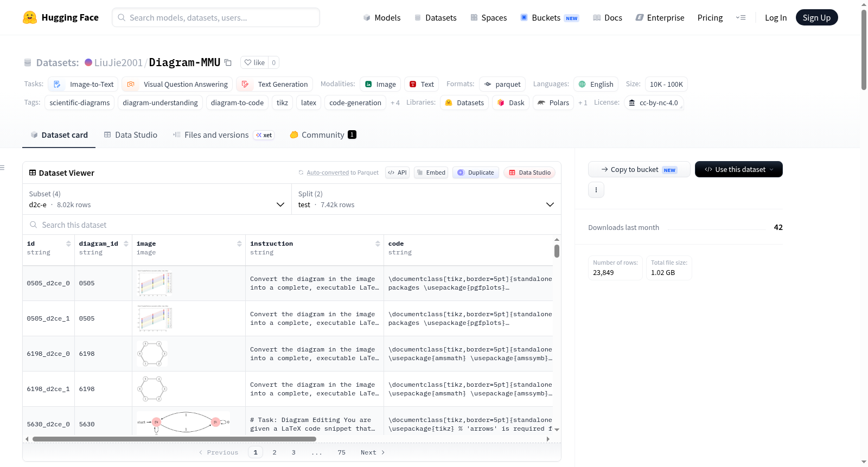Focus the Search models, datasets, users field
Image resolution: width=868 pixels, height=467 pixels.
[216, 17]
